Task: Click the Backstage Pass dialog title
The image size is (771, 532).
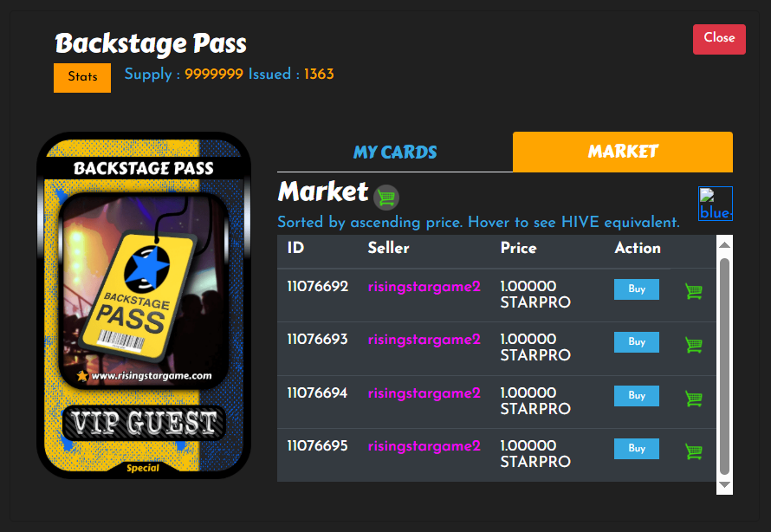Action: (x=151, y=44)
